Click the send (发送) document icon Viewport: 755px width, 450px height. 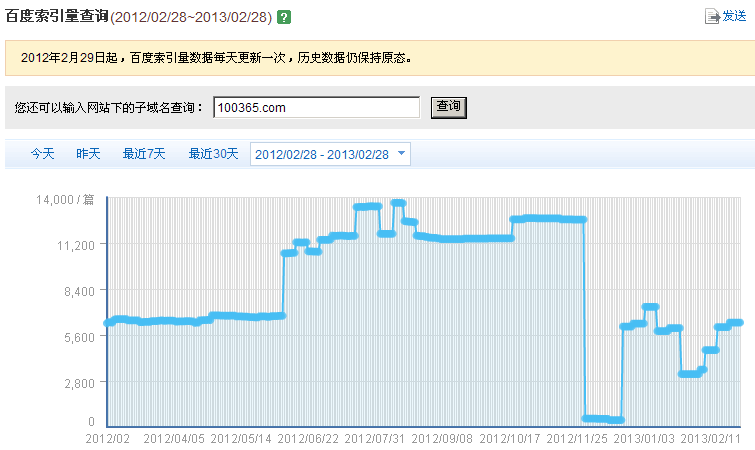click(712, 16)
